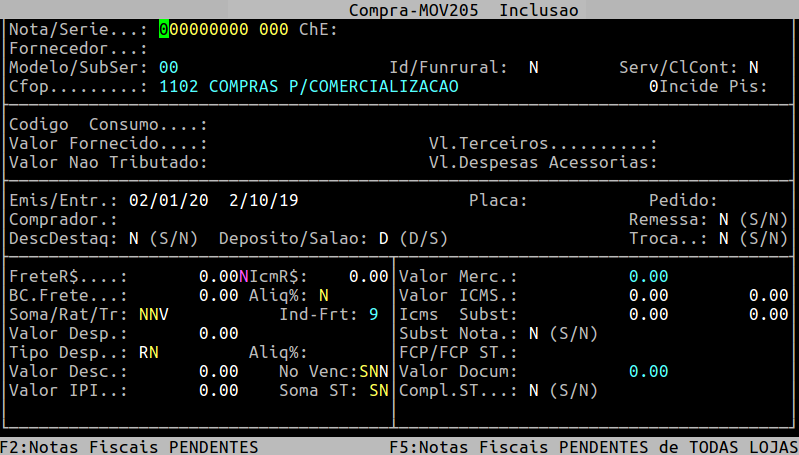The image size is (799, 455).
Task: Select the Id/Funrural N value
Action: pyautogui.click(x=533, y=67)
